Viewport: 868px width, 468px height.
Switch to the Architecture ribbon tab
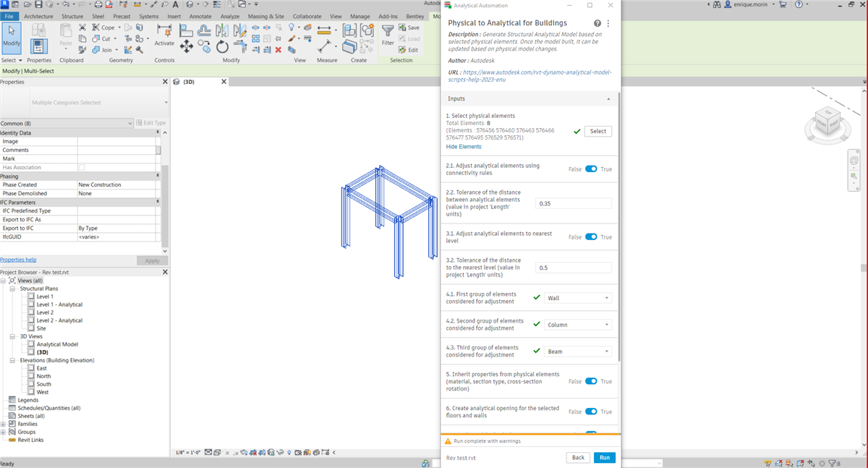[x=38, y=16]
